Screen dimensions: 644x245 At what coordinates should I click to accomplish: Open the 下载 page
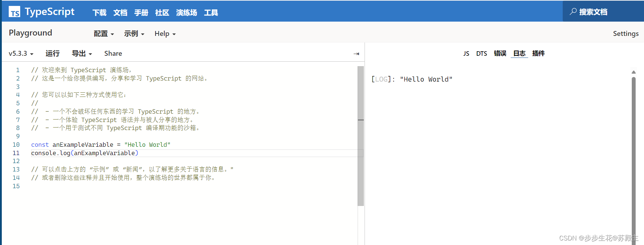(x=99, y=13)
